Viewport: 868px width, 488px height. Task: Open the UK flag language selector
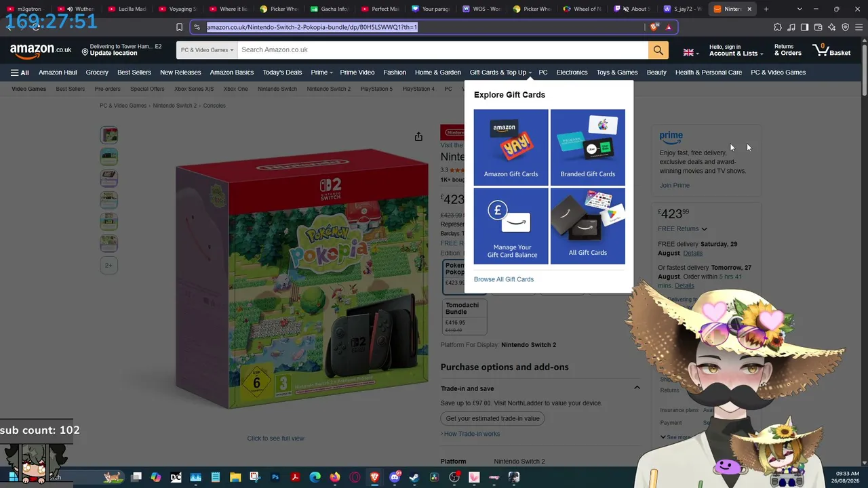pyautogui.click(x=691, y=52)
